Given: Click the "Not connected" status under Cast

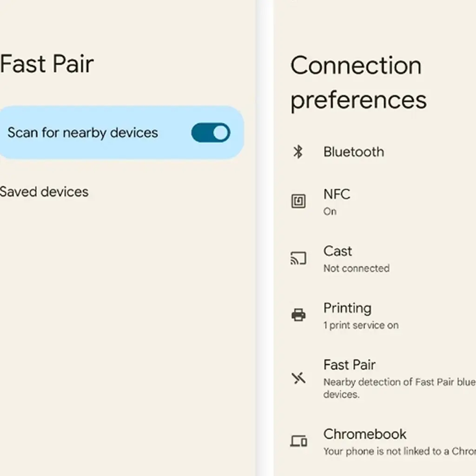Looking at the screenshot, I should 357,268.
